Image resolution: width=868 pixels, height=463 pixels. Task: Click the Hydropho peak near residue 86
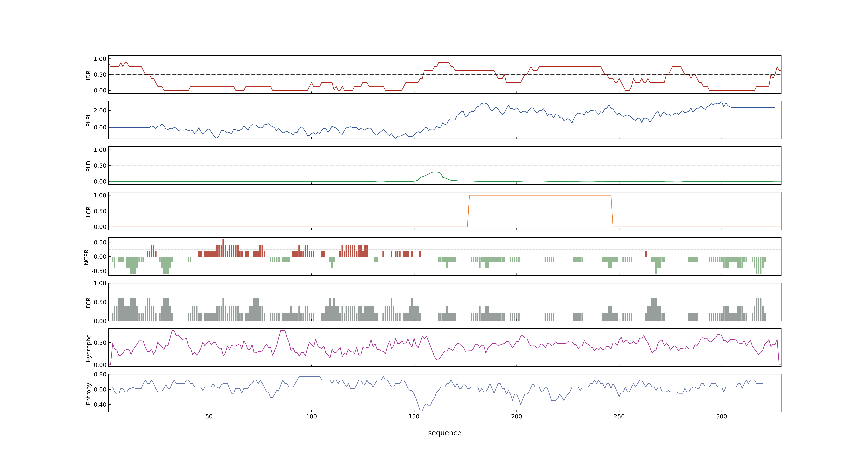[x=283, y=331]
